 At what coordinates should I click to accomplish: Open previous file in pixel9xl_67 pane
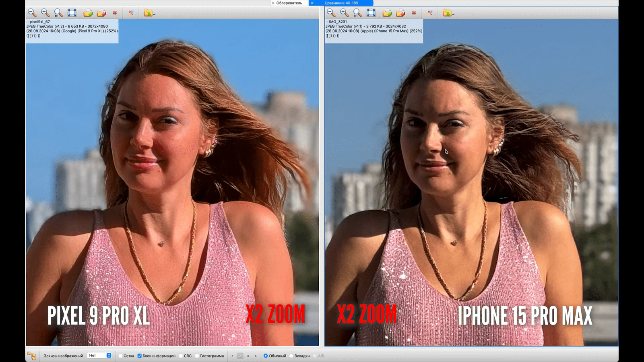[101, 13]
